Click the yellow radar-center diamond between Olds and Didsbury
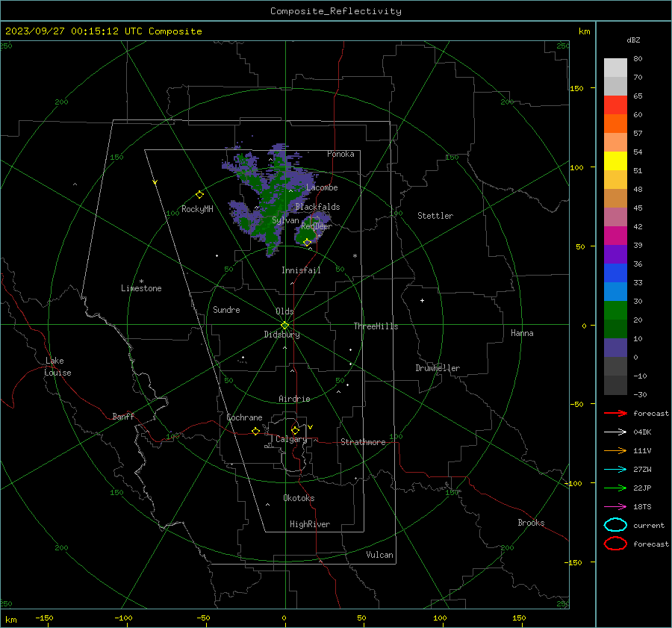The image size is (672, 628). click(x=284, y=326)
